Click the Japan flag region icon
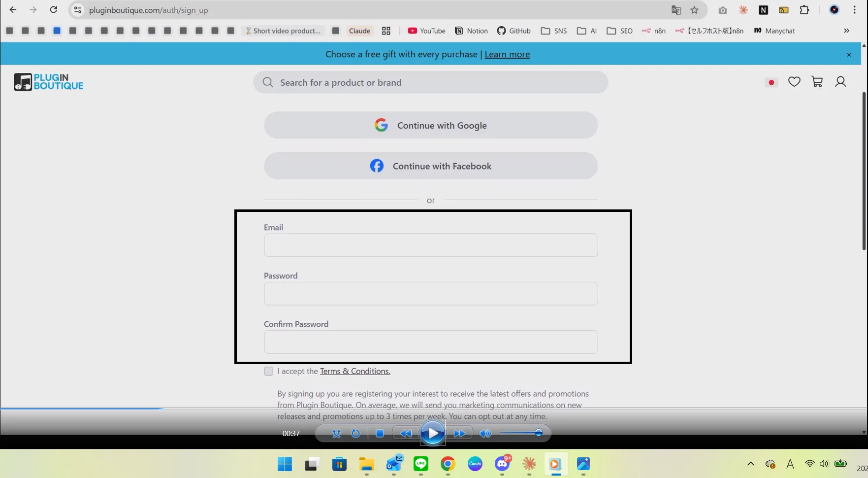The width and height of the screenshot is (868, 478). tap(771, 82)
